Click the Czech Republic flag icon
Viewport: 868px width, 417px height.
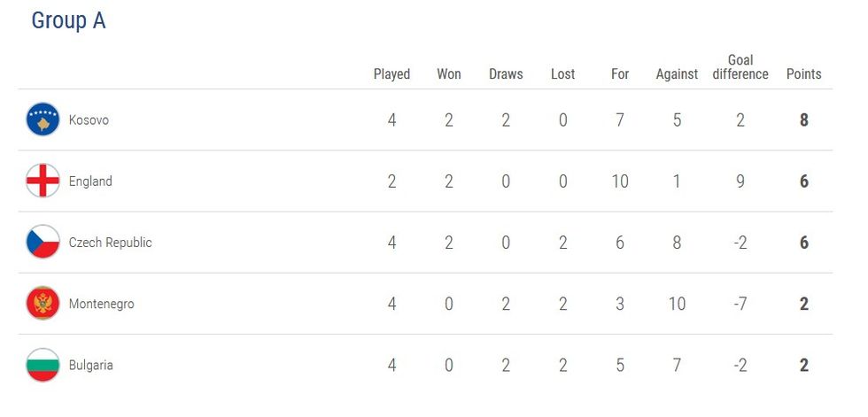tap(43, 243)
